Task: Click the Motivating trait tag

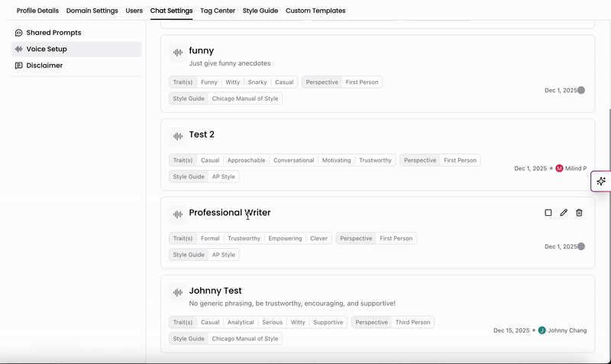Action: [x=336, y=160]
